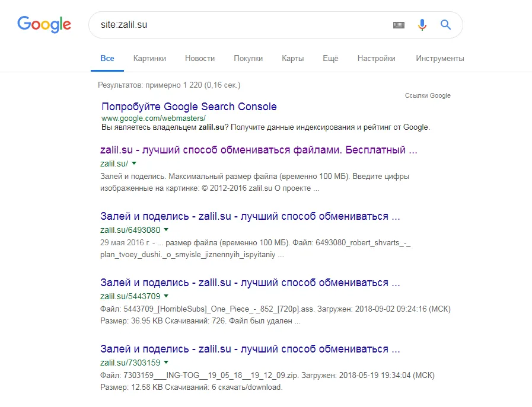Switch to the Картинки tab
Screen dimensions: 532x407
tap(149, 58)
